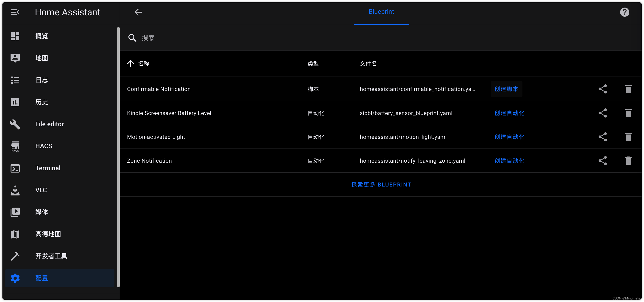Delete the Motion-activated Light blueprint
This screenshot has height=302, width=644.
(x=628, y=137)
